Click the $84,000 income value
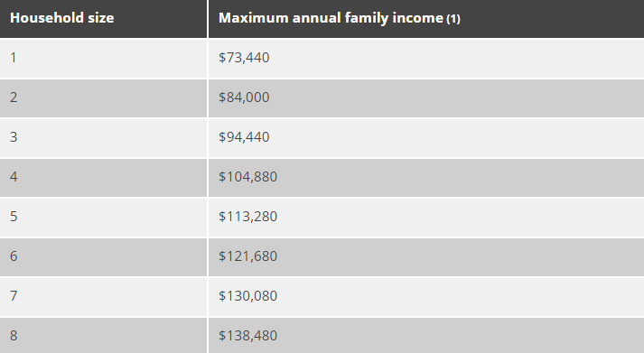This screenshot has height=353, width=644. tap(244, 98)
